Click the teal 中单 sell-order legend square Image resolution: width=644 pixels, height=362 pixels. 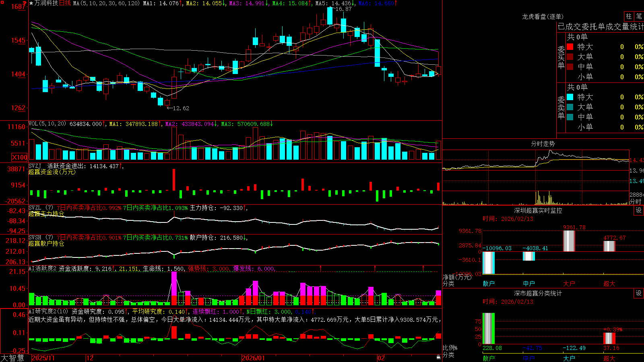(x=570, y=117)
